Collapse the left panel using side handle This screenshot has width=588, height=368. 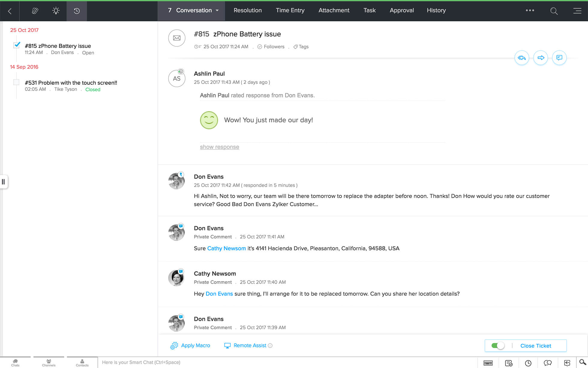(x=3, y=182)
